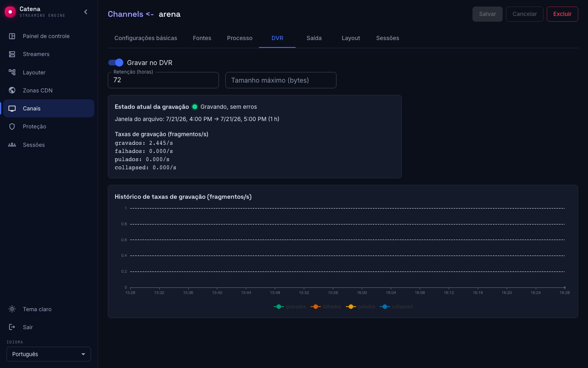Switch to the Fontes tab
Screen dimensions: 588x368
[x=202, y=38]
